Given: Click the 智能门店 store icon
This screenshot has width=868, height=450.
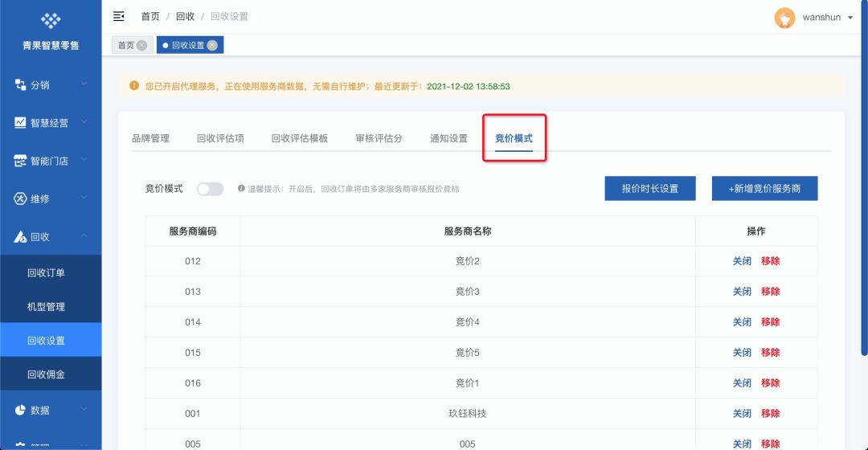Looking at the screenshot, I should pyautogui.click(x=20, y=161).
